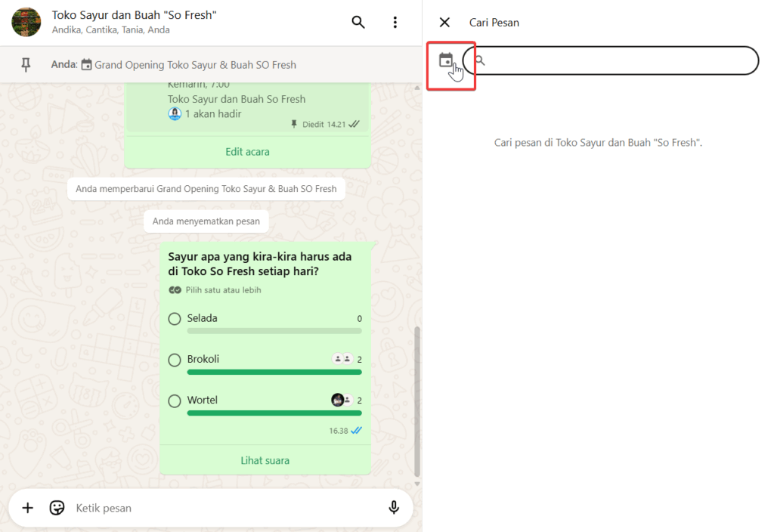Image resolution: width=774 pixels, height=532 pixels.
Task: Select Brokoli poll option
Action: (x=175, y=360)
